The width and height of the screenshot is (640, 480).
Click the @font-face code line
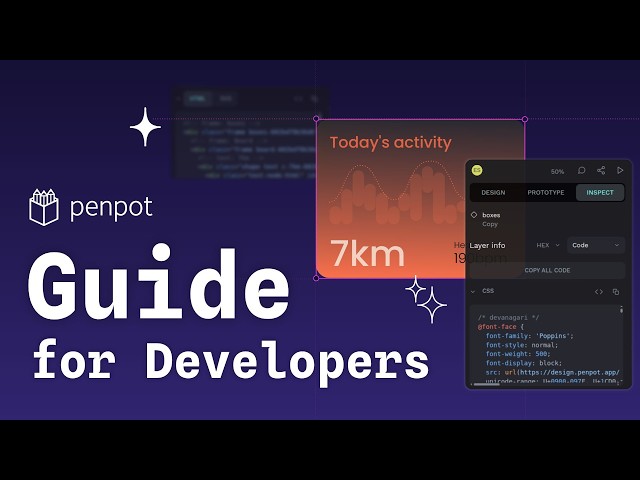tap(500, 327)
